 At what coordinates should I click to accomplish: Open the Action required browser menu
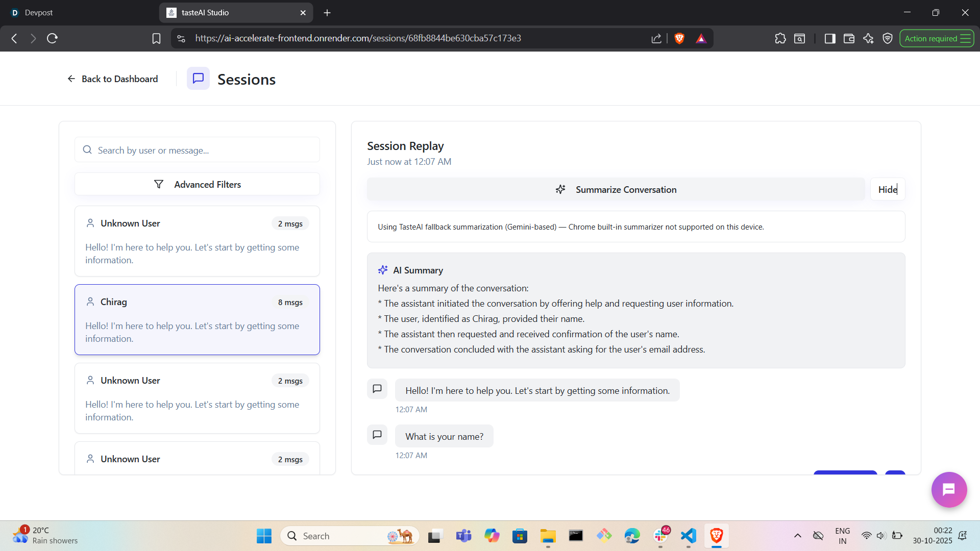936,38
